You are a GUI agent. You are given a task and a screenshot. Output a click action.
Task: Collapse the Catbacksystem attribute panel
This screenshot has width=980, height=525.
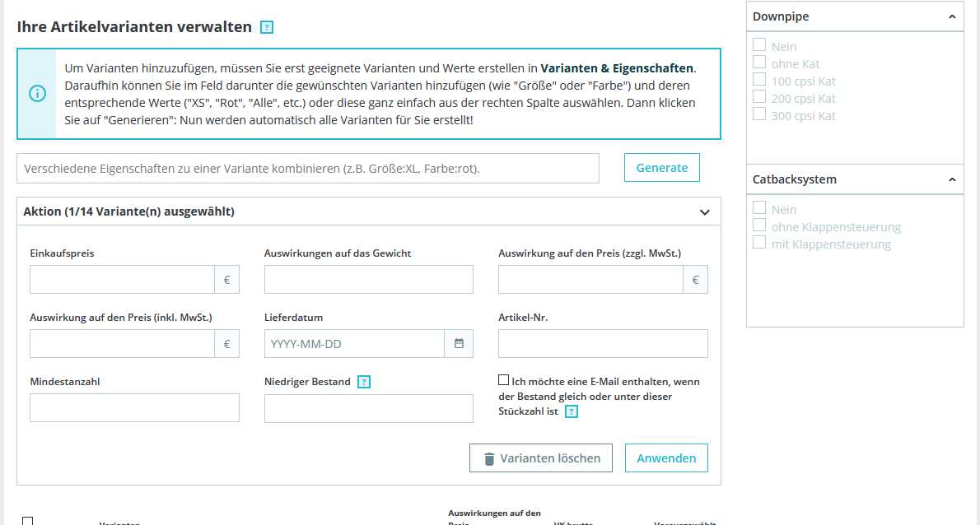tap(952, 179)
